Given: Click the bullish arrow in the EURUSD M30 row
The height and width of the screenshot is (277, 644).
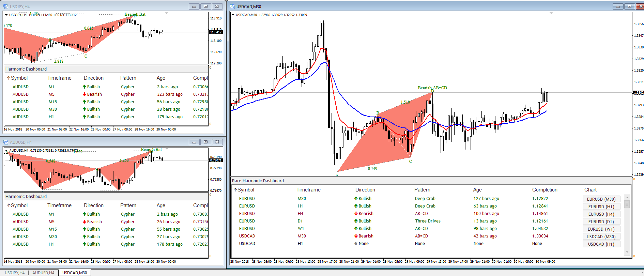Looking at the screenshot, I should click(x=356, y=199).
